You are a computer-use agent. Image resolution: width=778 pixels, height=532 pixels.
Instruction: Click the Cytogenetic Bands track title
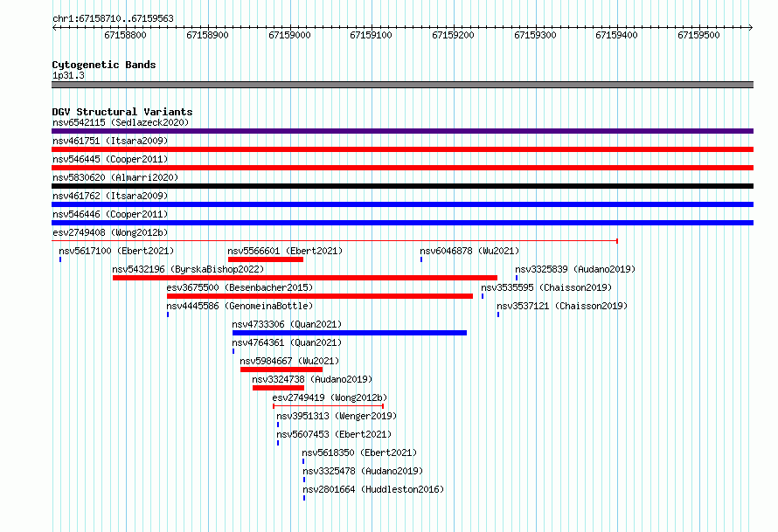(104, 65)
